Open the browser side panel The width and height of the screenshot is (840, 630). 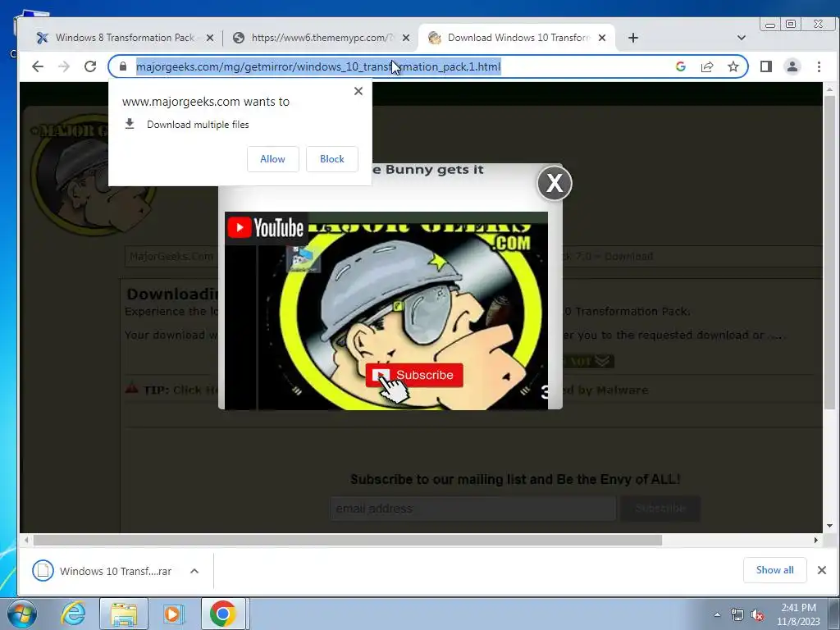click(x=766, y=66)
